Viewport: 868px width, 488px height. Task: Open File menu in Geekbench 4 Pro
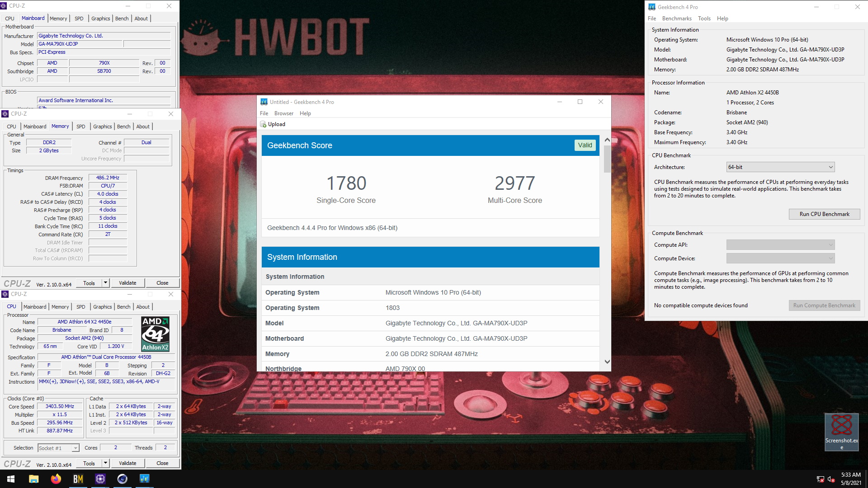(x=652, y=19)
